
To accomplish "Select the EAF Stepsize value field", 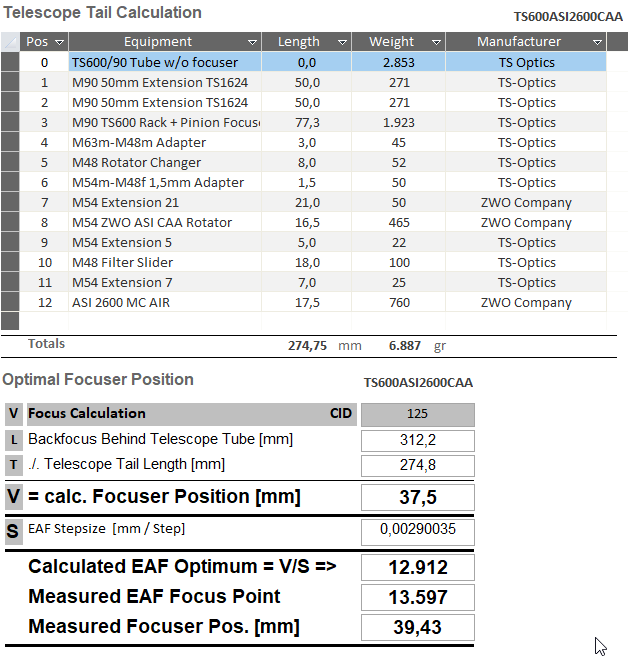I will (417, 530).
